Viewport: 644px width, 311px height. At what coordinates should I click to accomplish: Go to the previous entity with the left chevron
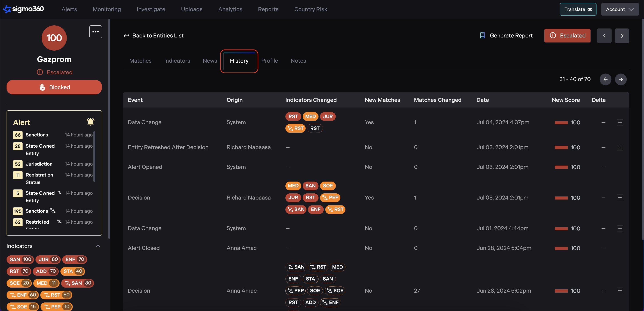(x=604, y=36)
